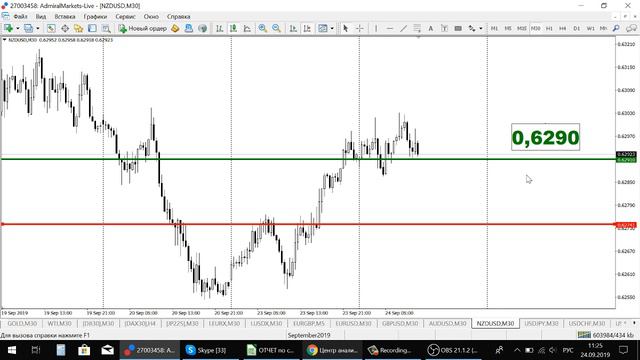Switch to WTI,M30 chart tab
Image resolution: width=640 pixels, height=360 pixels.
[60, 323]
